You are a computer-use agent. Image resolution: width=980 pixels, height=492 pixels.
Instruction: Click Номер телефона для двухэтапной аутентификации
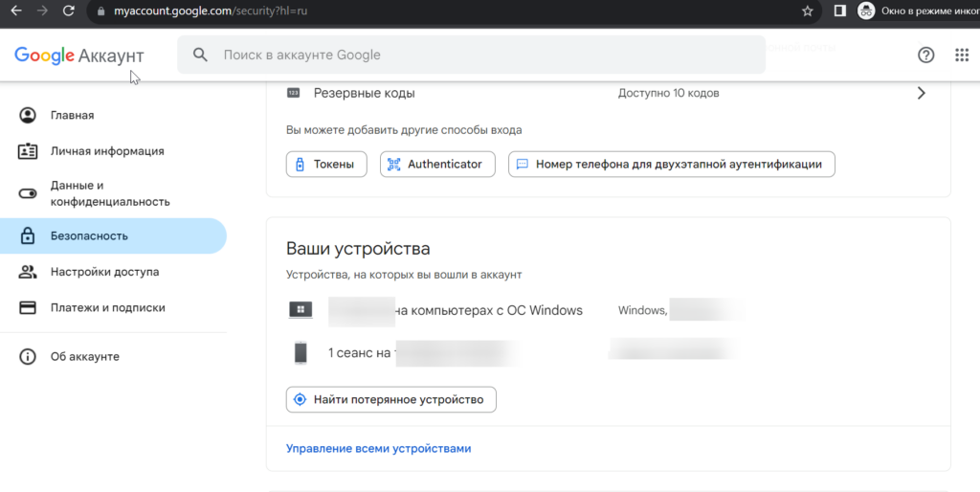pyautogui.click(x=671, y=165)
